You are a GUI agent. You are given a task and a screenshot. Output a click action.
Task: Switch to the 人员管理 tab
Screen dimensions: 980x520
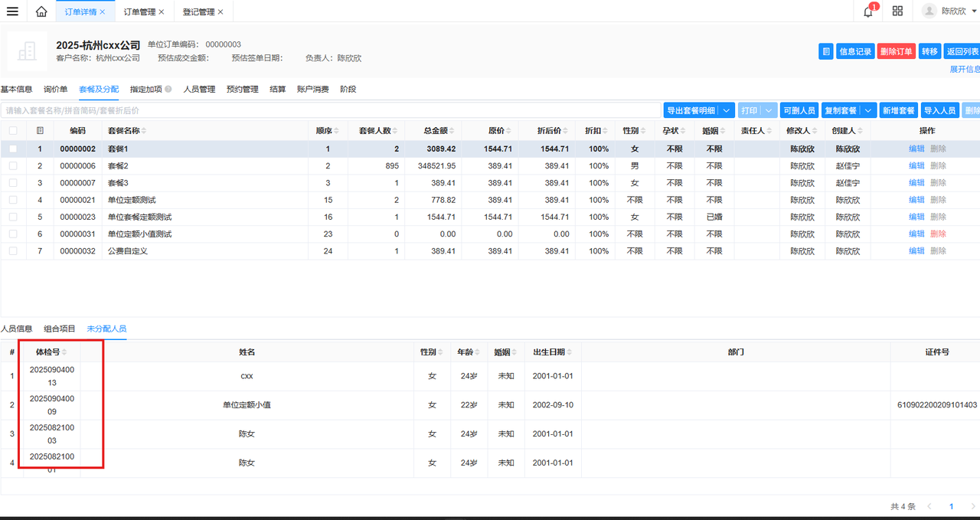click(199, 90)
